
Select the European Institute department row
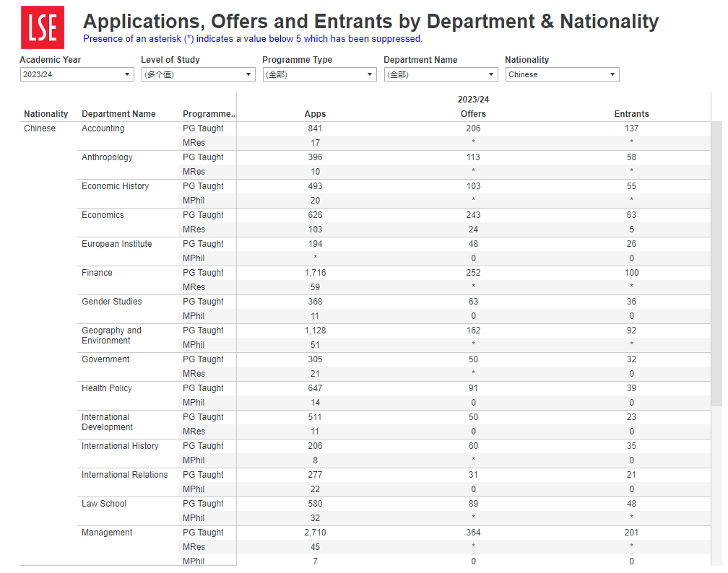point(116,244)
